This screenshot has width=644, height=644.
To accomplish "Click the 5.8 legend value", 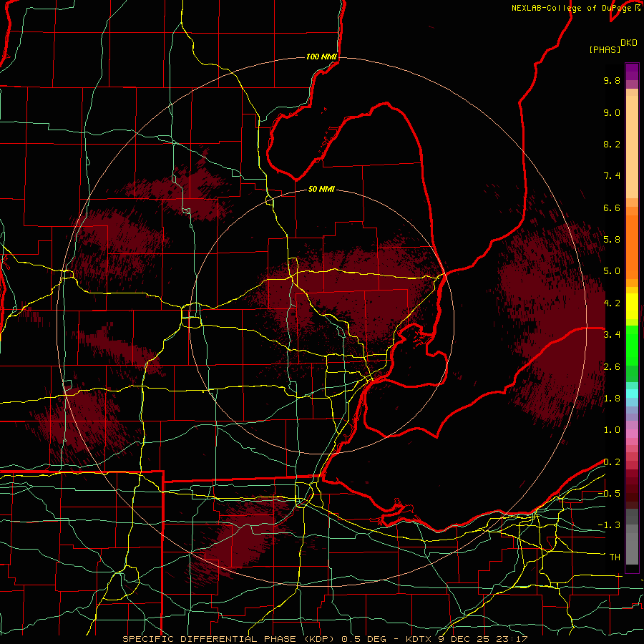I will point(612,240).
